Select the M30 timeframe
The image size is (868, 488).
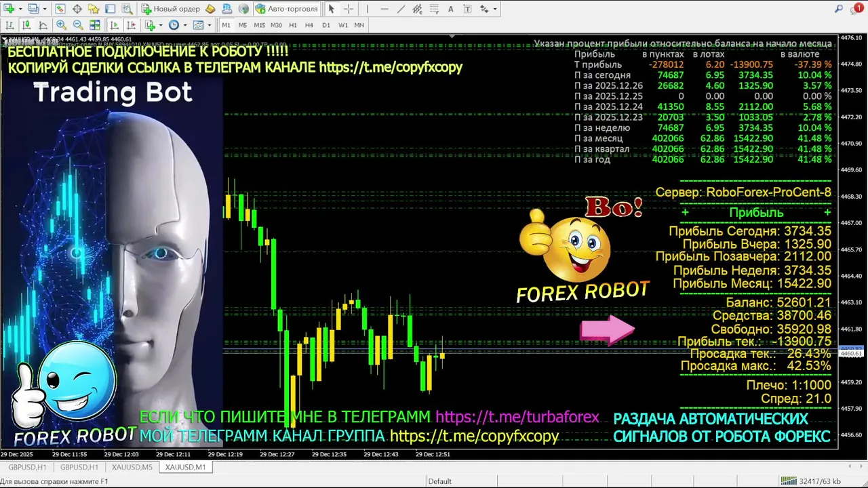276,25
